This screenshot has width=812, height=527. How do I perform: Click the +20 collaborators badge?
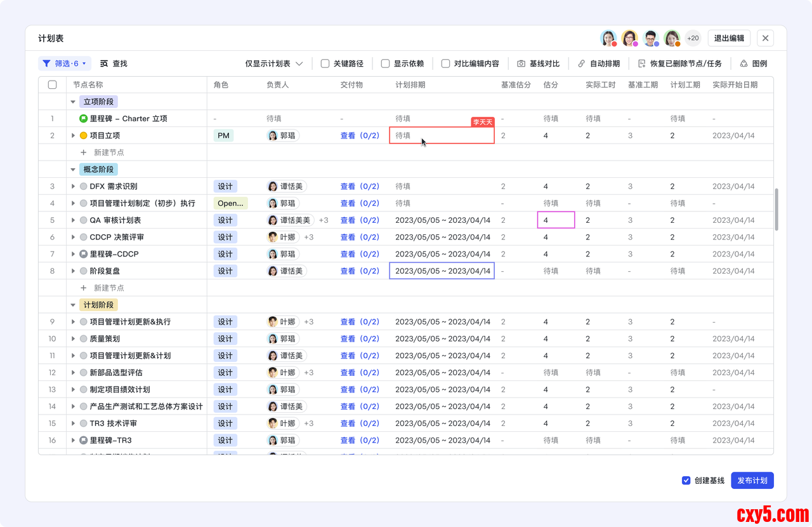[x=693, y=38]
